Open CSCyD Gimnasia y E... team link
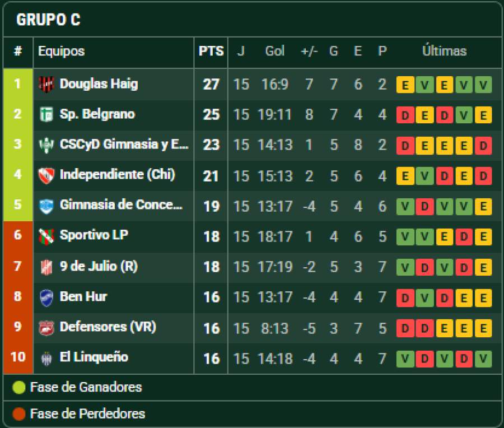 pos(124,145)
